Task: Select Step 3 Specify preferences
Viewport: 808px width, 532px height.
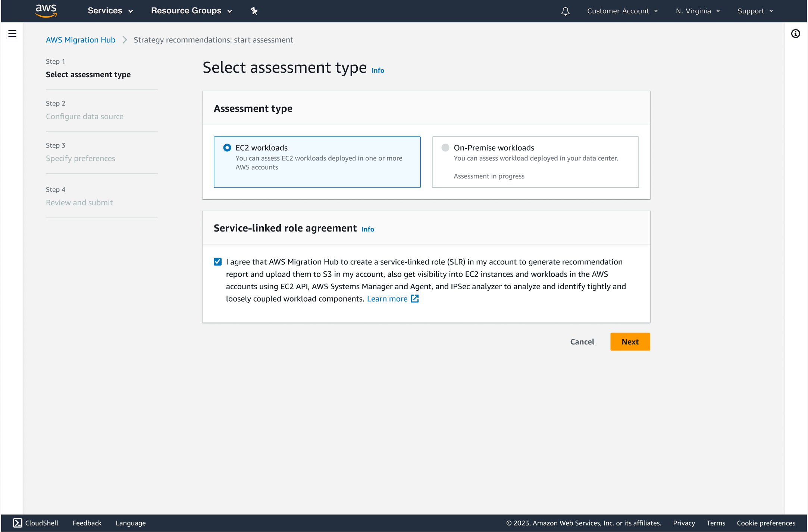Action: pos(81,152)
